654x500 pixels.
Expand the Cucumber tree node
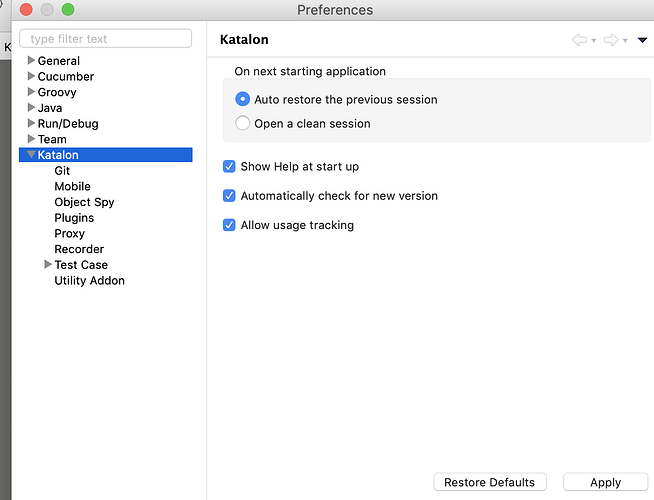[x=31, y=76]
